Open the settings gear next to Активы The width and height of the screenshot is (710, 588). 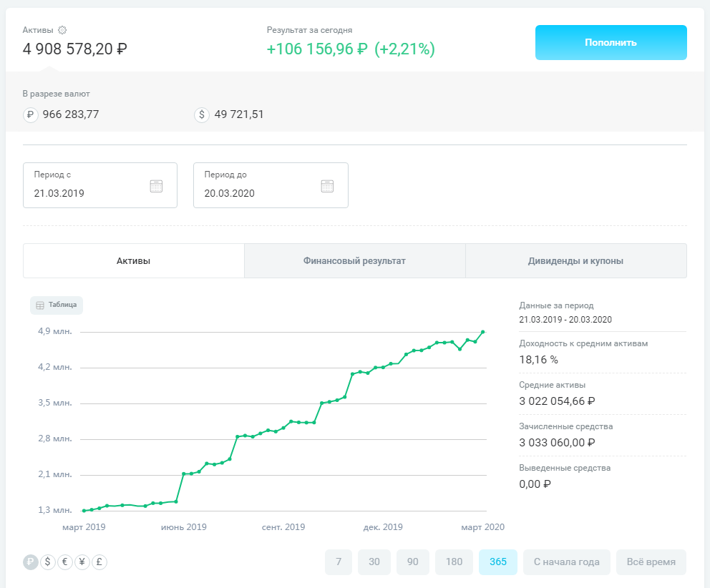pyautogui.click(x=62, y=30)
